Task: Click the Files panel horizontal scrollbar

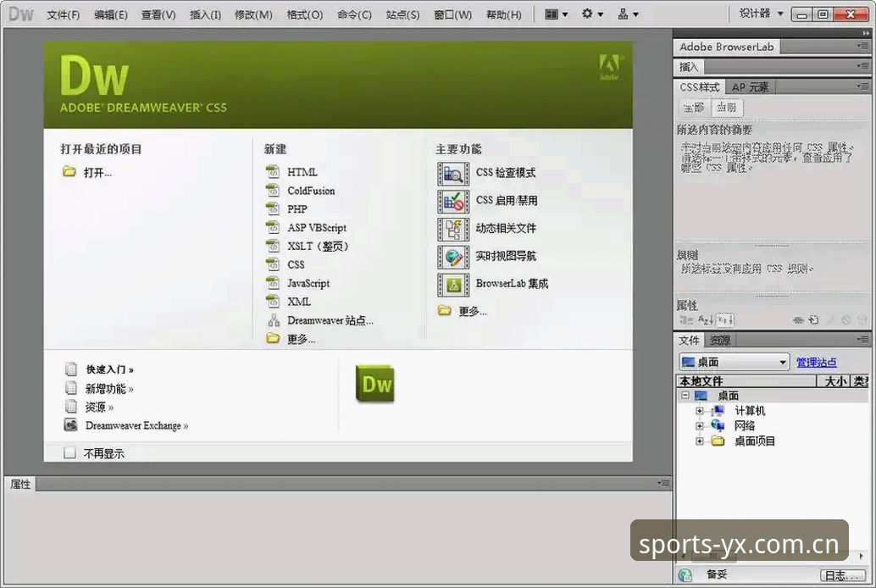Action: click(x=773, y=556)
